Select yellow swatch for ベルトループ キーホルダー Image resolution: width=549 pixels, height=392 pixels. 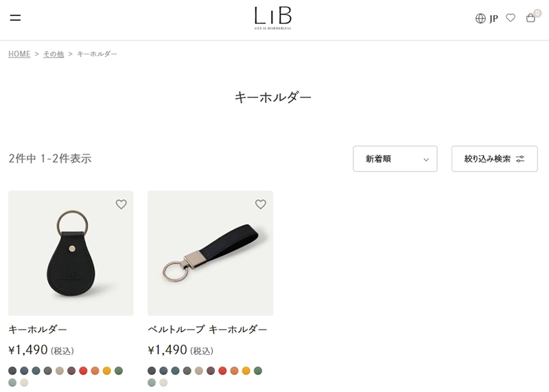coord(246,371)
